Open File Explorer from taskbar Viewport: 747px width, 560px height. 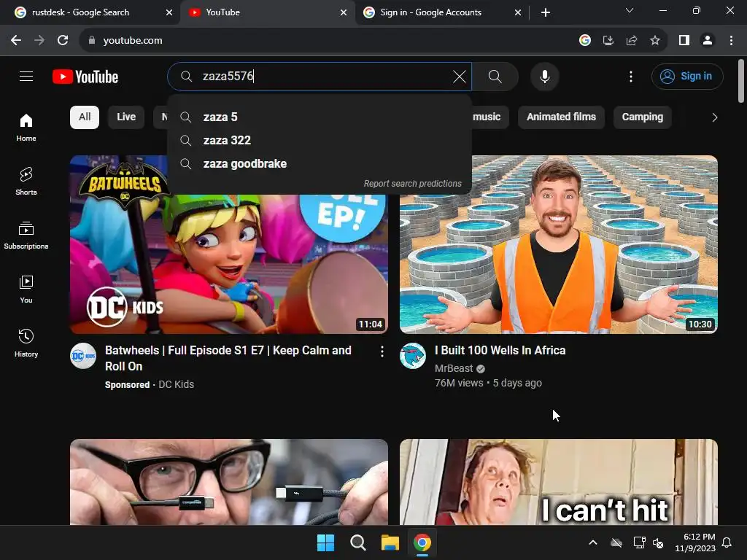390,542
